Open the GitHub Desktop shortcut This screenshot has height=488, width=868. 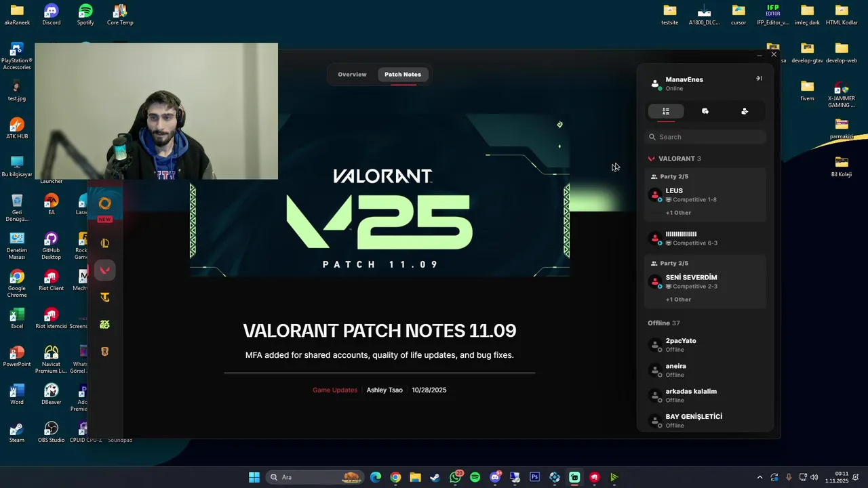(x=51, y=246)
